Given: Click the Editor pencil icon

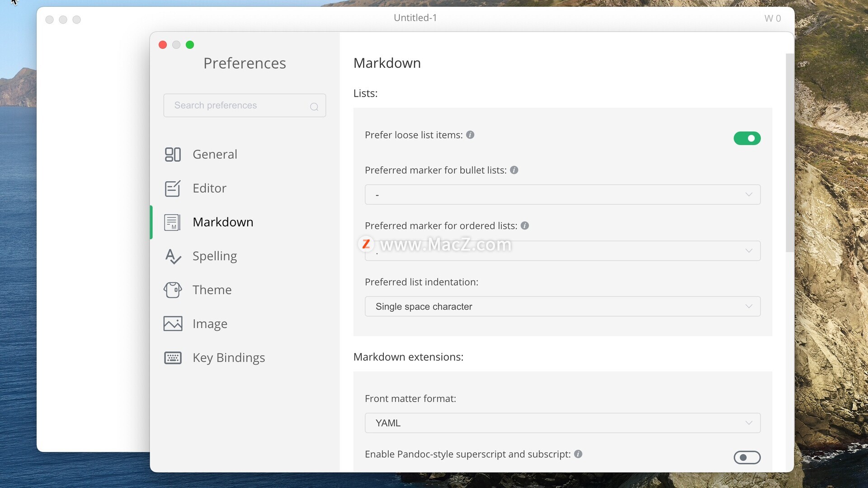Looking at the screenshot, I should click(x=172, y=188).
